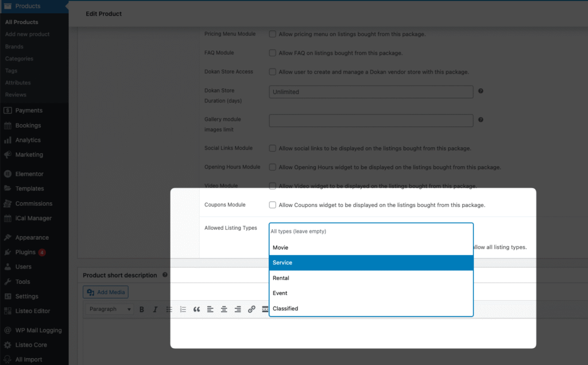Go to Plugins in the sidebar
Screen dimensions: 588x365
tap(25, 252)
